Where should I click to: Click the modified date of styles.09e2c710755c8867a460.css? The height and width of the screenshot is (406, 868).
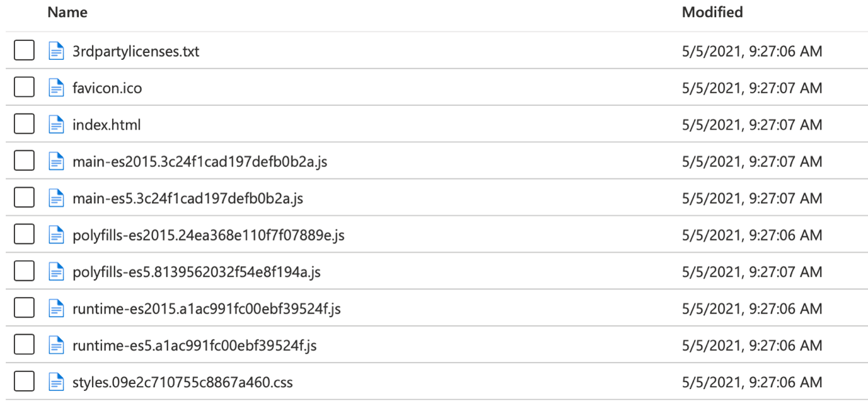click(752, 383)
